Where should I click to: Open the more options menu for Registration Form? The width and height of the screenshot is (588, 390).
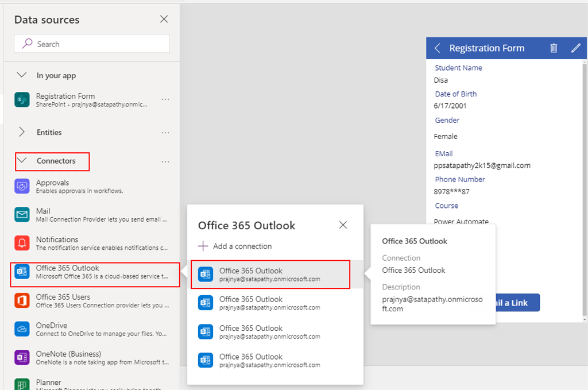coord(165,99)
